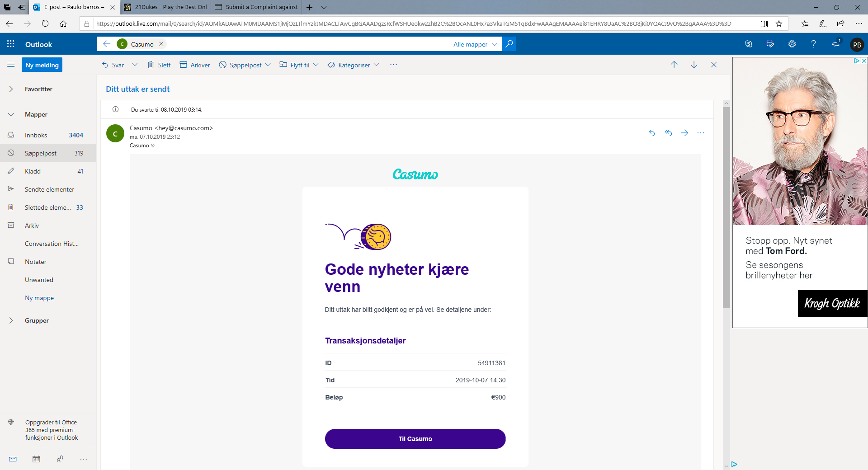The height and width of the screenshot is (470, 868).
Task: Click the Svar reply button
Action: [x=113, y=65]
